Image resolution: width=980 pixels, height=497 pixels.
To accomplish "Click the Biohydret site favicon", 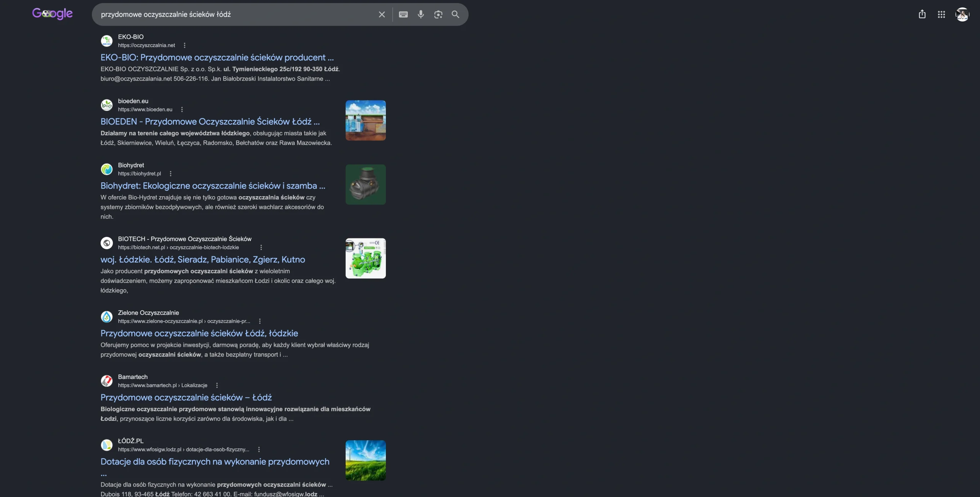I will [x=107, y=169].
